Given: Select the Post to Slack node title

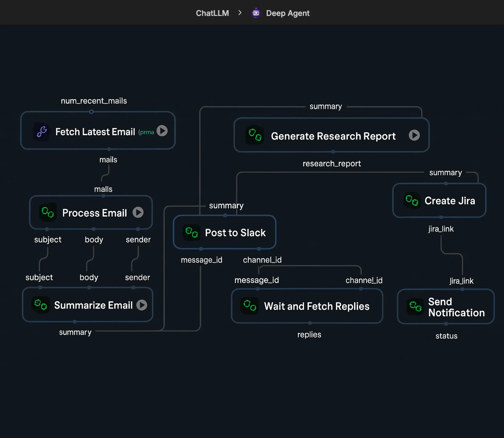Looking at the screenshot, I should click(x=235, y=233).
